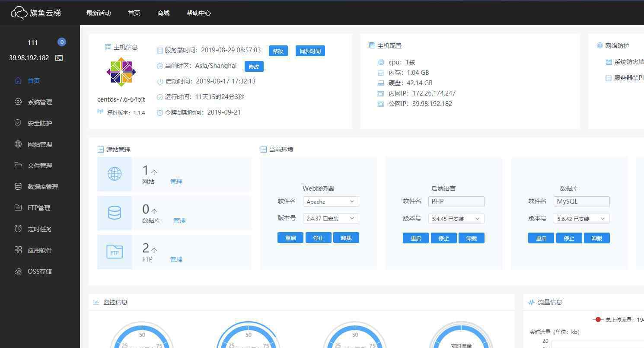This screenshot has height=348, width=644.
Task: Click the notification badge showing 0
Action: [x=62, y=42]
